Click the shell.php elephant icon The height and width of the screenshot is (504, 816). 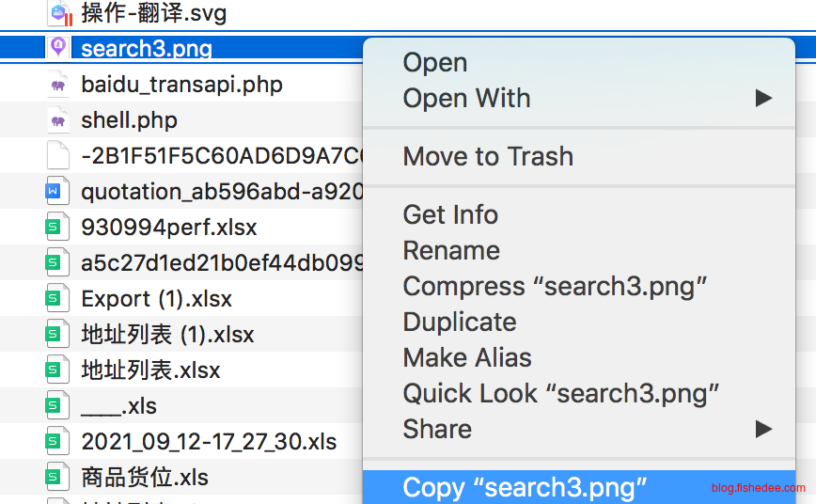[58, 120]
